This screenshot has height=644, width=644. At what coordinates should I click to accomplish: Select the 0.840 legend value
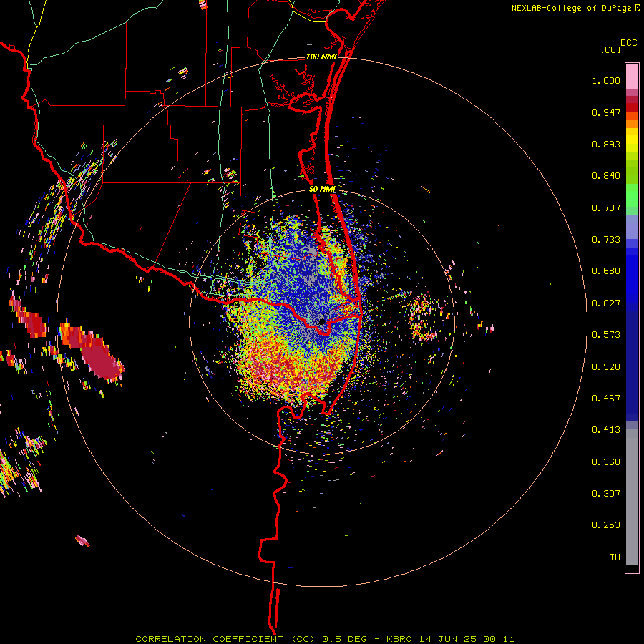606,176
